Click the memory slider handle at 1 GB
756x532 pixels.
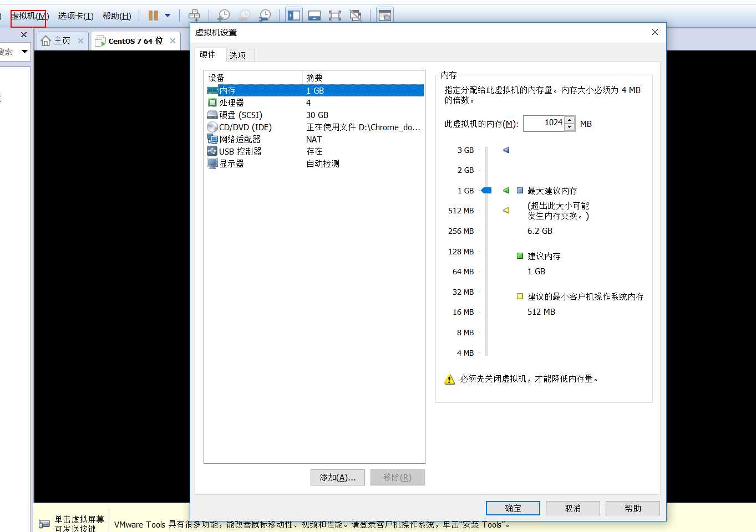[486, 191]
